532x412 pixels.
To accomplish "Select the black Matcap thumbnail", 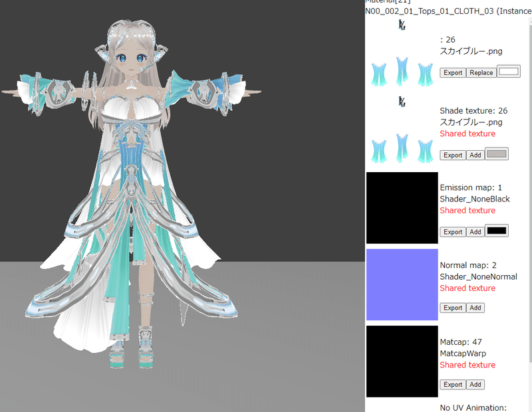I will pos(402,361).
